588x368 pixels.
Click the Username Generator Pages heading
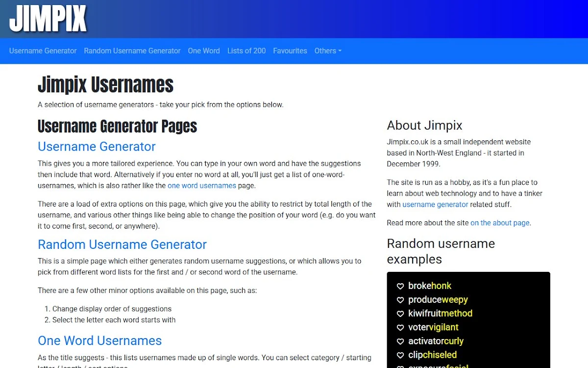[117, 126]
